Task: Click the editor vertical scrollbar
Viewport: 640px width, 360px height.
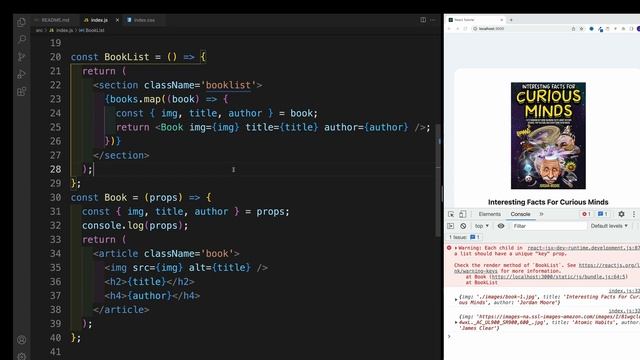Action: [439, 180]
